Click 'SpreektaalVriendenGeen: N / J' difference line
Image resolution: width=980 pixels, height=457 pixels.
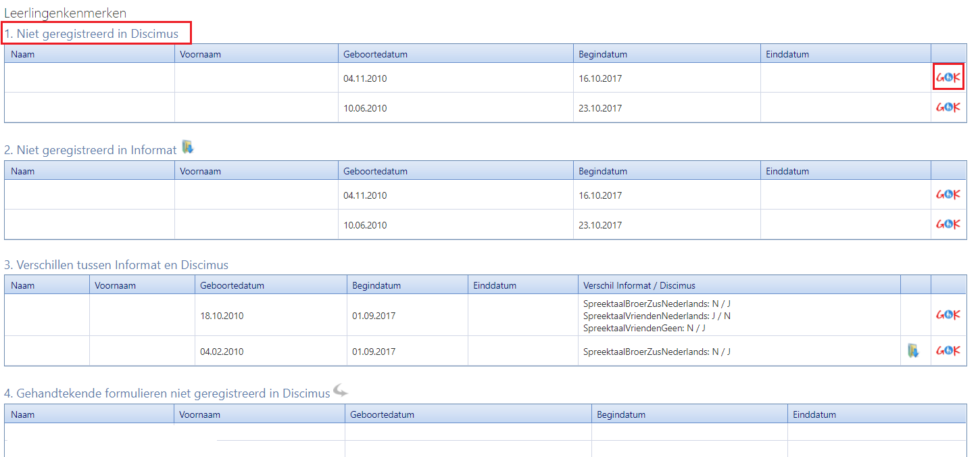644,328
